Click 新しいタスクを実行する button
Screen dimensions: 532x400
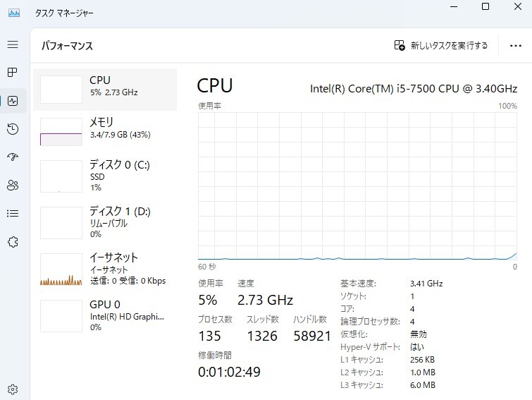coord(441,46)
